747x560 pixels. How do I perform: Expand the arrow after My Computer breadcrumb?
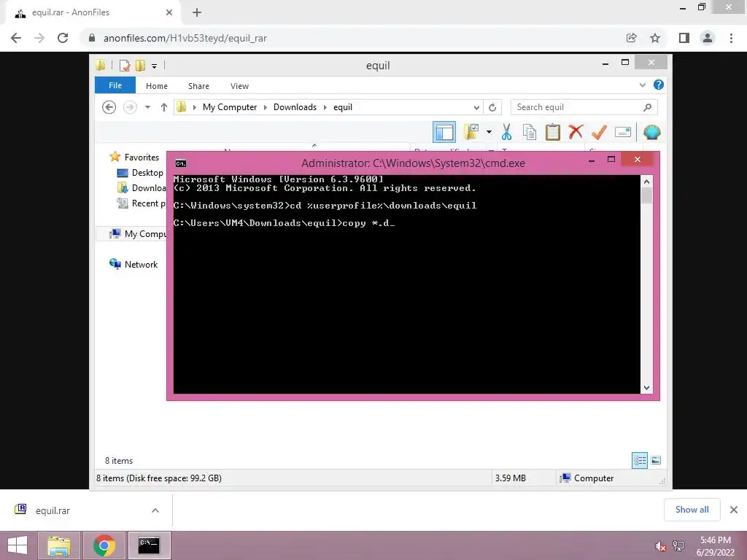pos(266,108)
